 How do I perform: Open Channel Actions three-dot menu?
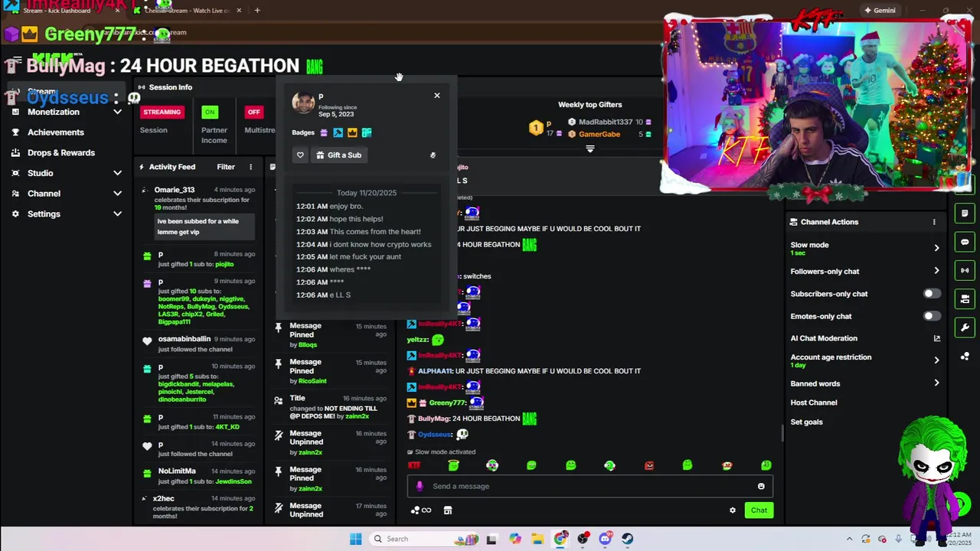(x=934, y=222)
